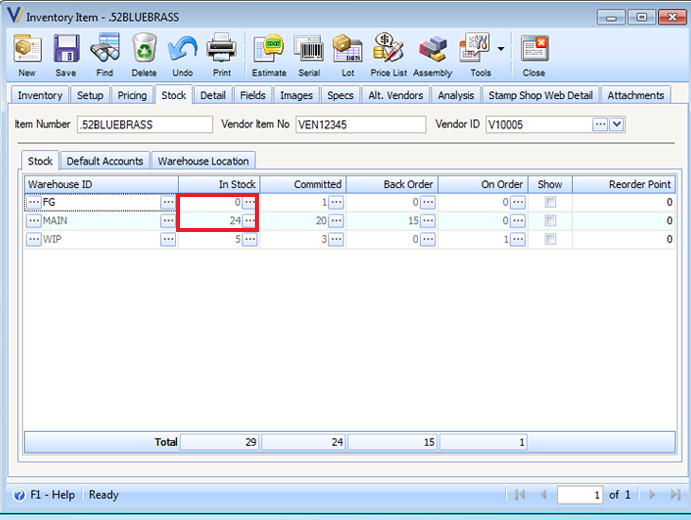This screenshot has width=691, height=520.
Task: Open Committed details for FG row
Action: pos(336,202)
